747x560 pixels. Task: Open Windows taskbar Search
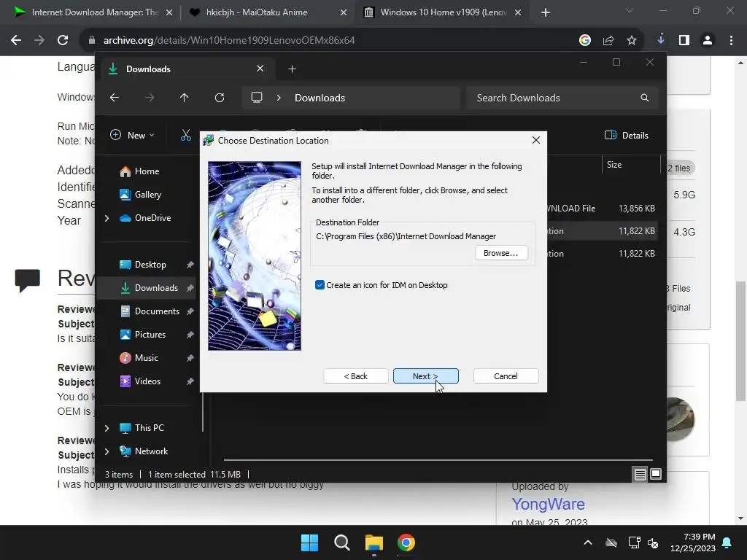[342, 542]
